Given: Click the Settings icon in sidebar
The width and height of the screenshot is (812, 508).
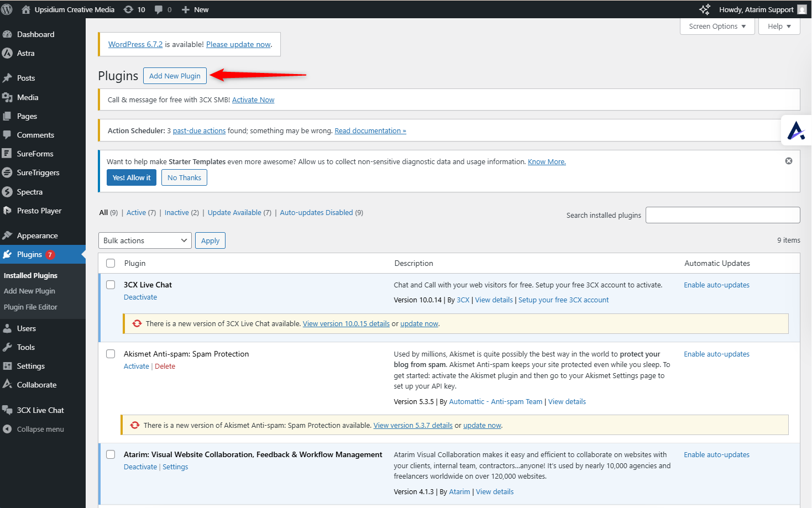Looking at the screenshot, I should (7, 366).
